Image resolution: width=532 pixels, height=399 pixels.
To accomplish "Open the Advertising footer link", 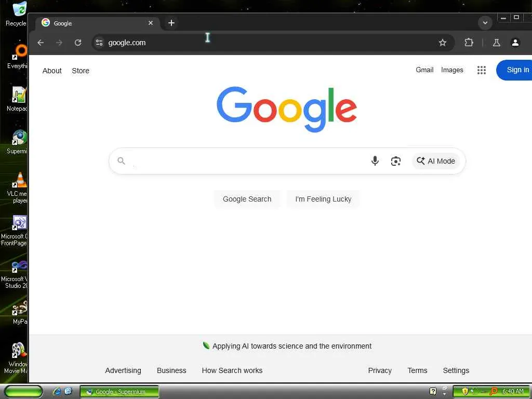I will (123, 370).
